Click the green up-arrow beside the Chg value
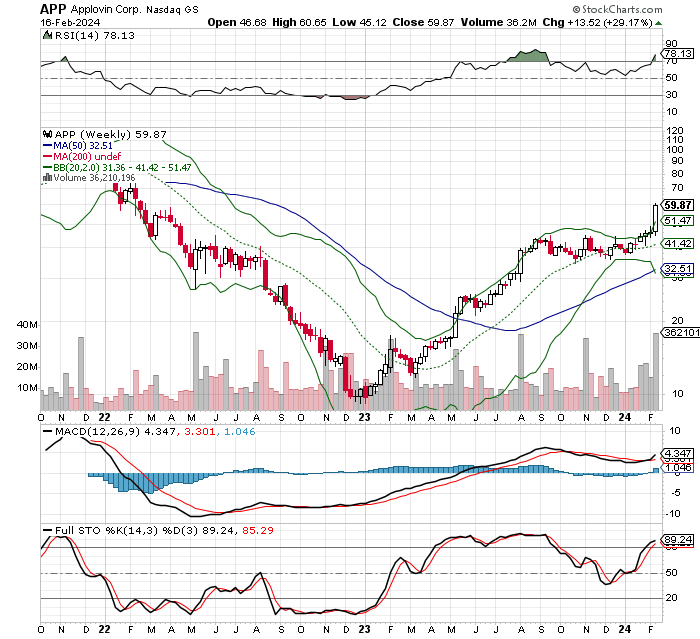 pos(658,23)
